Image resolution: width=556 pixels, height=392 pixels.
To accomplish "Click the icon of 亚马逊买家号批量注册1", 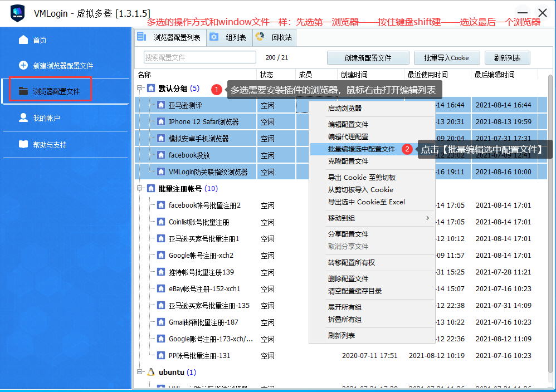I will click(x=161, y=238).
